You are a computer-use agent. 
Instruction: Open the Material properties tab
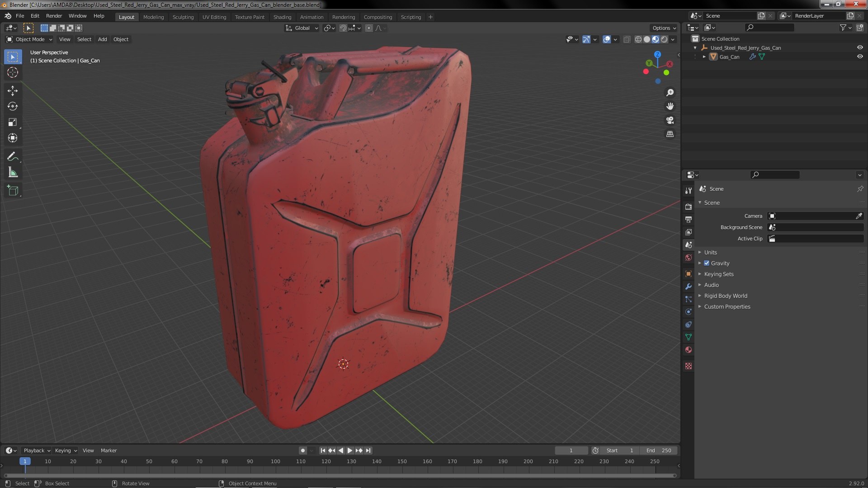(x=689, y=350)
